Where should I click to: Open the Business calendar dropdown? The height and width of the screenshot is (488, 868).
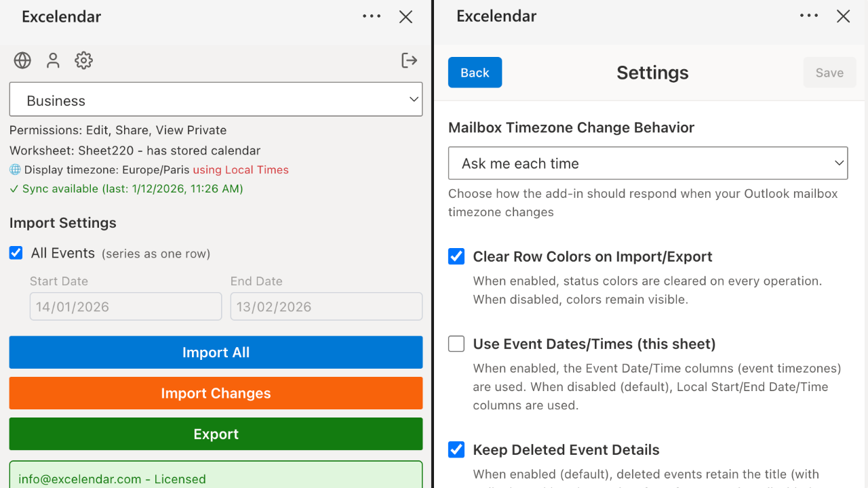216,99
